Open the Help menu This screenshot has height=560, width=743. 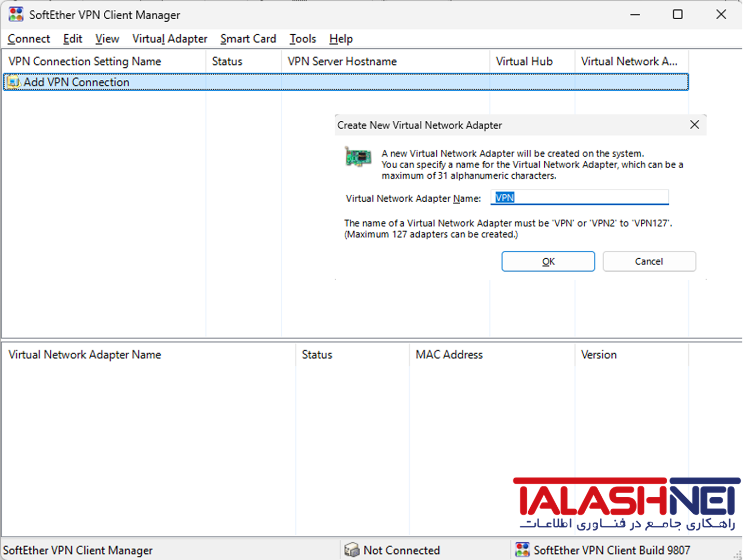(x=341, y=39)
